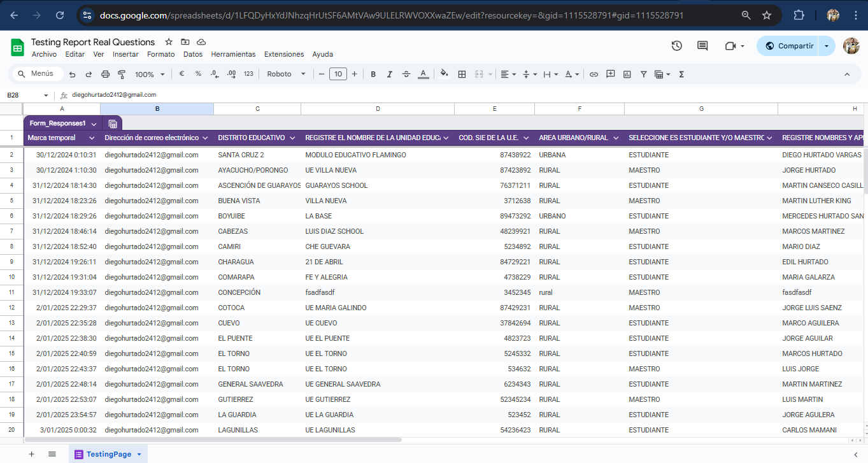Open the comments panel icon
Image resolution: width=868 pixels, height=463 pixels.
pyautogui.click(x=702, y=46)
